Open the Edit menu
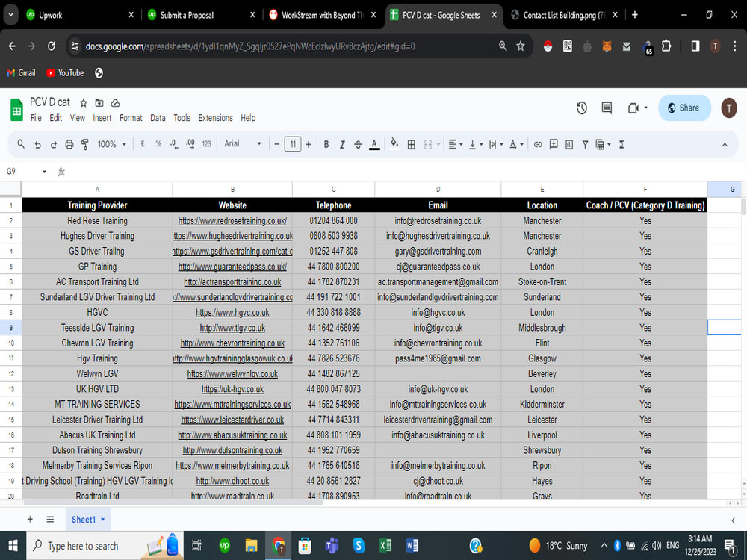The image size is (747, 560). tap(56, 118)
